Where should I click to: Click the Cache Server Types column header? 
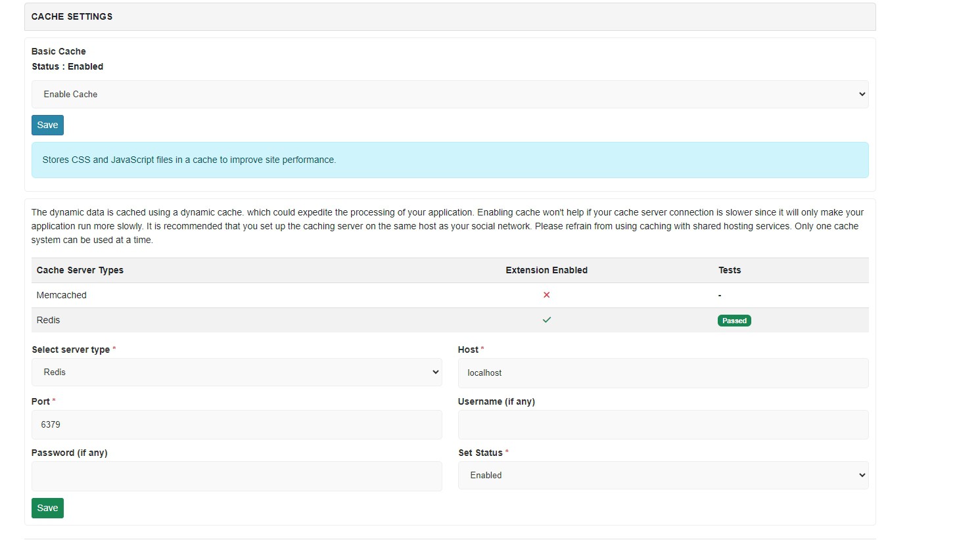[x=80, y=270]
